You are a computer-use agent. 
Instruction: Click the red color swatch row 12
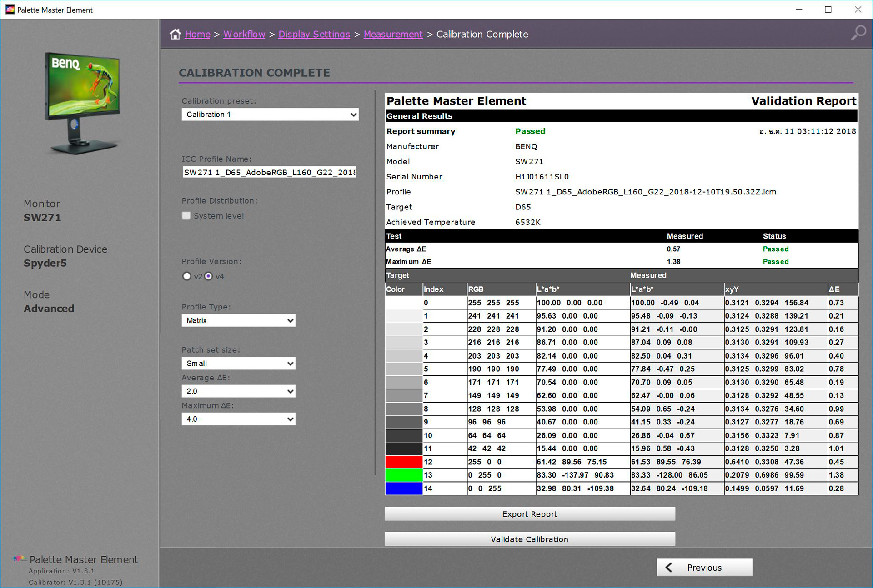tap(404, 462)
